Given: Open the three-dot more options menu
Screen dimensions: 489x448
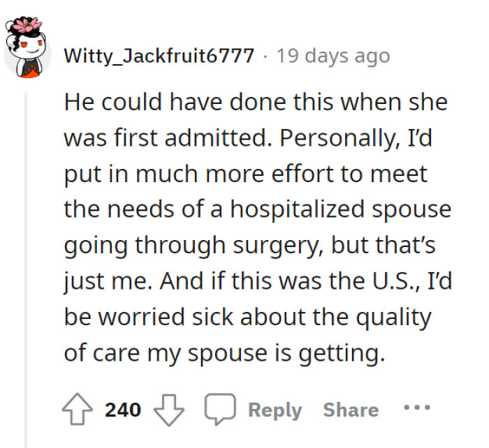Looking at the screenshot, I should tap(418, 409).
